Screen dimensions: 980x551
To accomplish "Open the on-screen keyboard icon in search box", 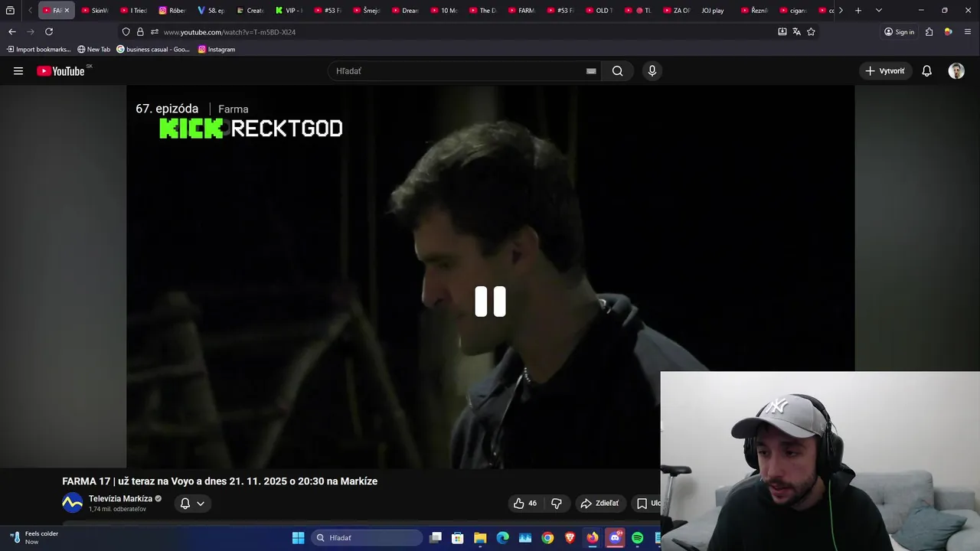I will 591,71.
